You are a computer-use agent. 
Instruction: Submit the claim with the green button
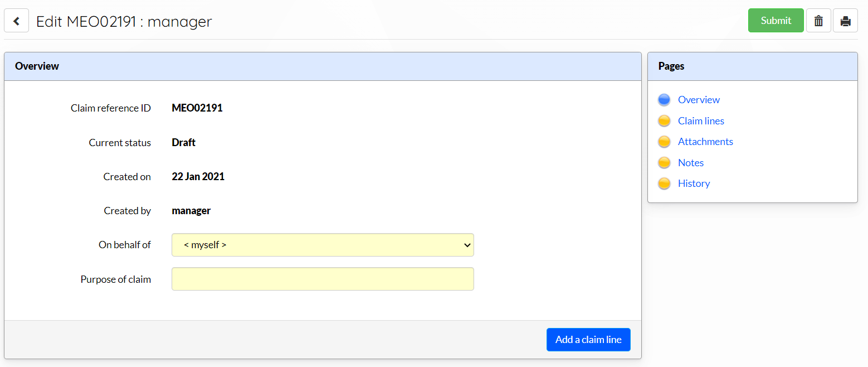pos(776,21)
